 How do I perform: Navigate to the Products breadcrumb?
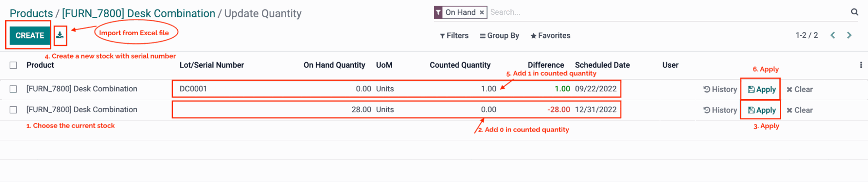coord(31,13)
